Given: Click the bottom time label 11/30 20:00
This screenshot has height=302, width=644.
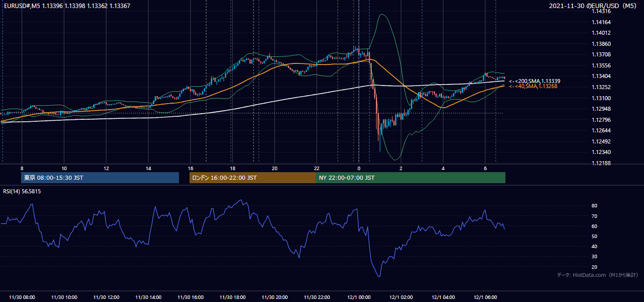Looking at the screenshot, I should coord(275,297).
